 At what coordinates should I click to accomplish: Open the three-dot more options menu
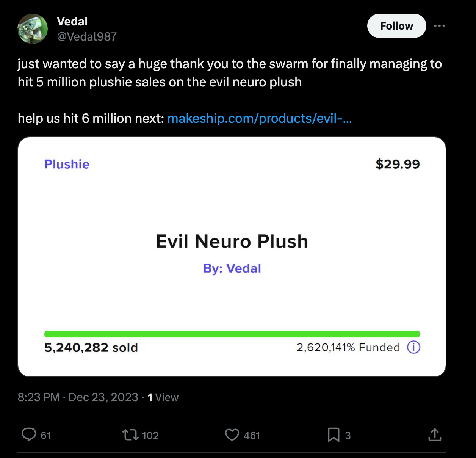[439, 26]
